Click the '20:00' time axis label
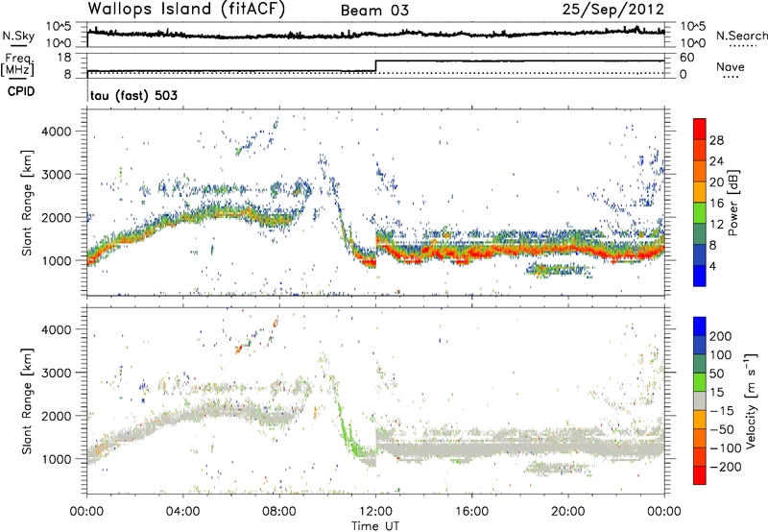 (x=568, y=512)
